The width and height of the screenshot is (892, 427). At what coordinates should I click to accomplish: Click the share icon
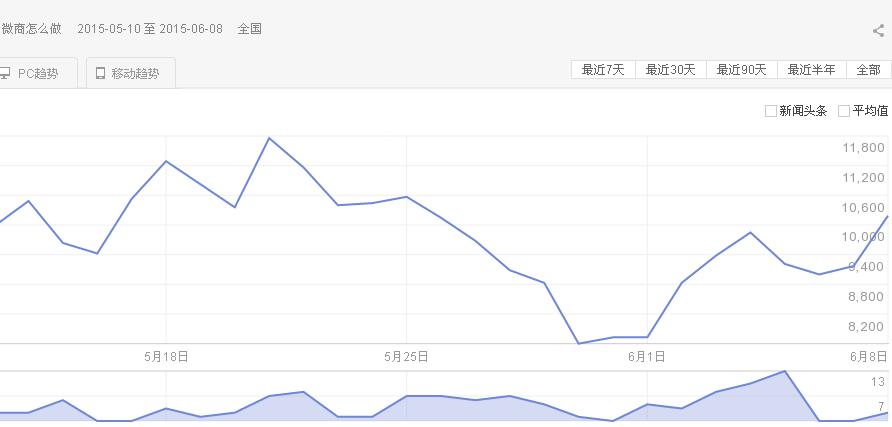pos(878,31)
